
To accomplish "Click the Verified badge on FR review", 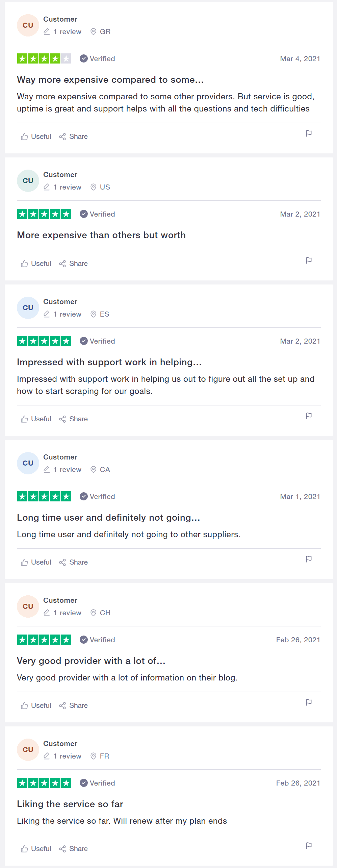I will (97, 783).
